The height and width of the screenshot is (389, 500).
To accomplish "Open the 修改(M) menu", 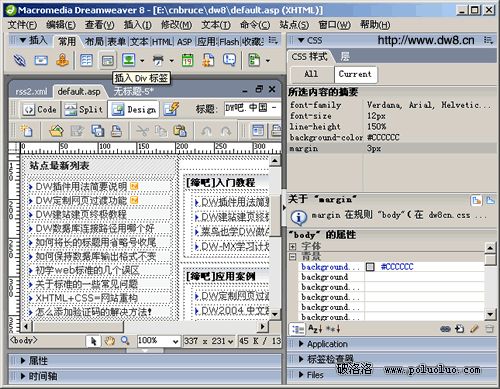I will [176, 25].
